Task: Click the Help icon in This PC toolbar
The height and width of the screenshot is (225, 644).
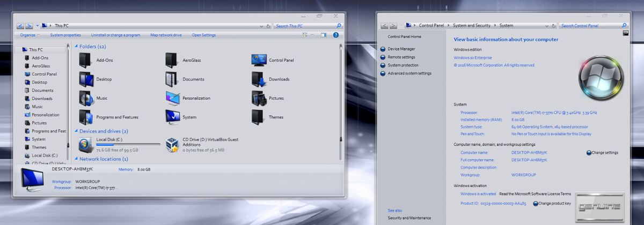Action: click(336, 35)
